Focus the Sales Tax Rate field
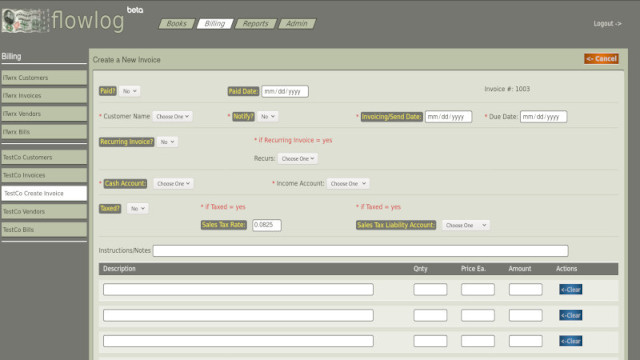640x360 pixels. [267, 225]
